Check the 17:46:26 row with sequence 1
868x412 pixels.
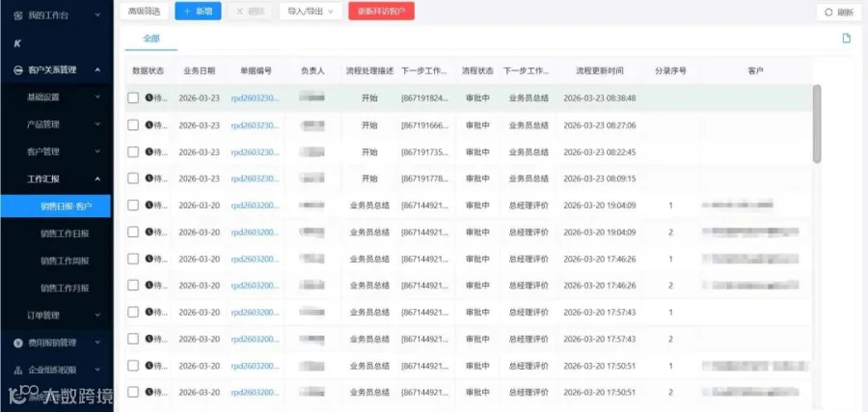coord(133,259)
